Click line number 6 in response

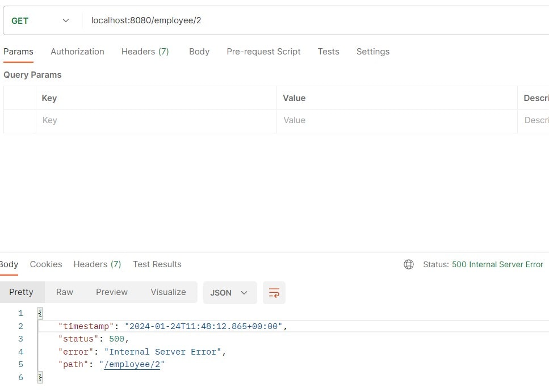coord(20,377)
